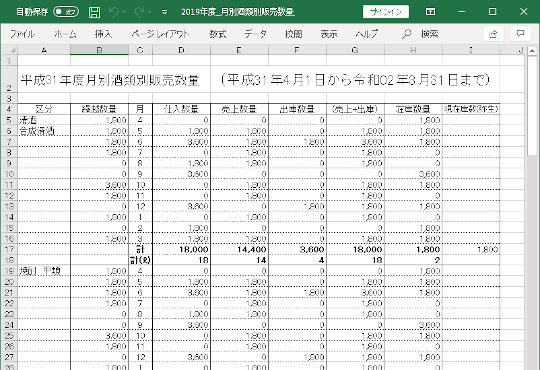Open the 校閲 ribbon tab
Image resolution: width=540 pixels, height=370 pixels.
pos(293,34)
